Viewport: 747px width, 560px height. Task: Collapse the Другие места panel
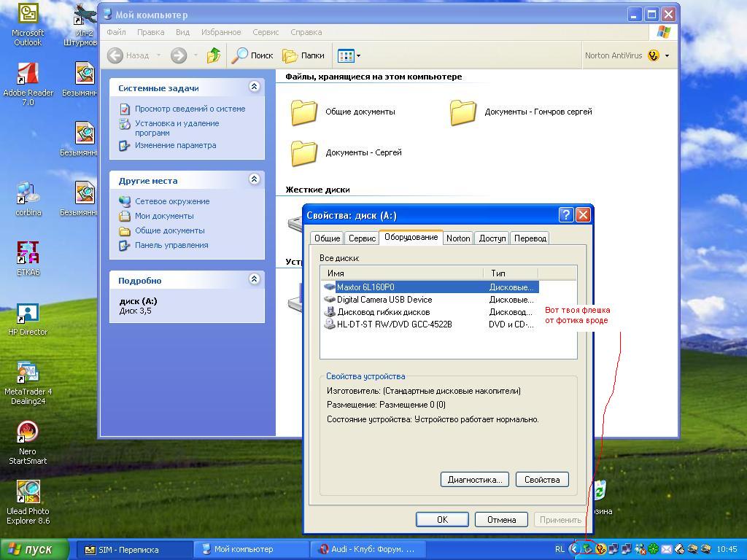(254, 179)
